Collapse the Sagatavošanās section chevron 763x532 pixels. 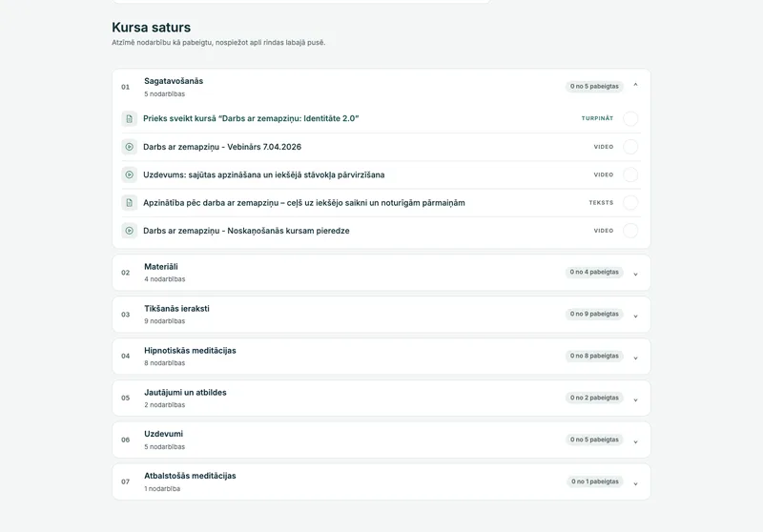(635, 85)
